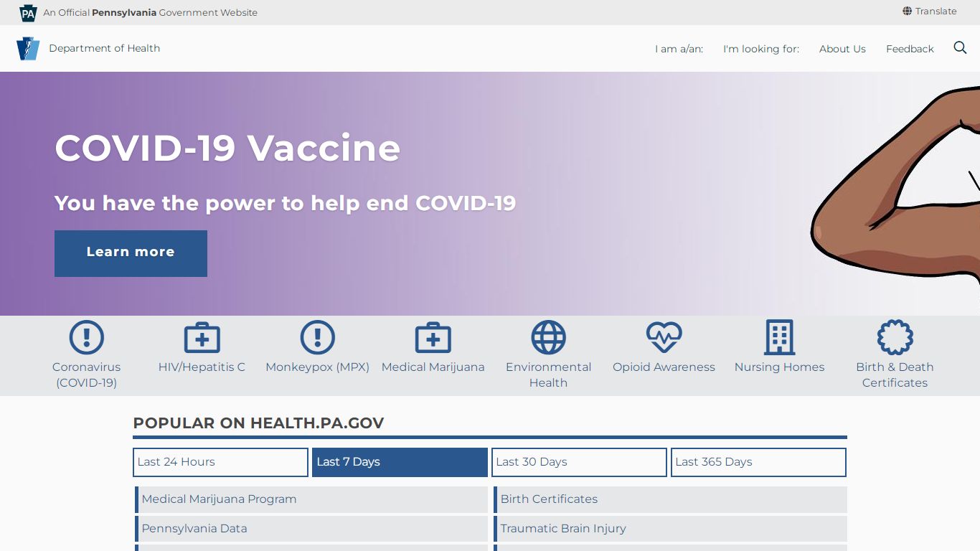980x551 pixels.
Task: Click the 'Medical Marijuana' label under the icon
Action: tap(433, 367)
